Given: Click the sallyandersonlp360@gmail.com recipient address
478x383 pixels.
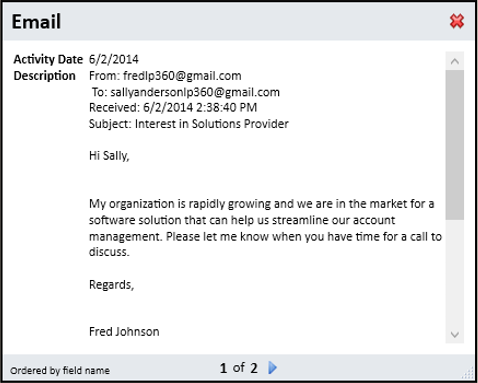Looking at the screenshot, I should pyautogui.click(x=195, y=92).
